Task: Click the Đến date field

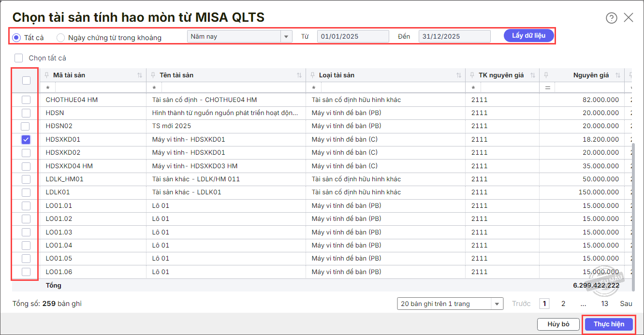Action: pos(454,36)
